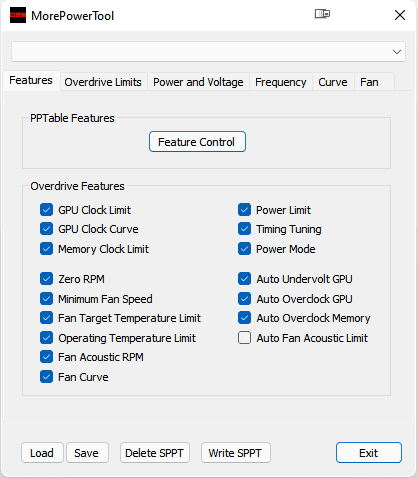The width and height of the screenshot is (418, 478).
Task: Click the Load button
Action: click(42, 453)
